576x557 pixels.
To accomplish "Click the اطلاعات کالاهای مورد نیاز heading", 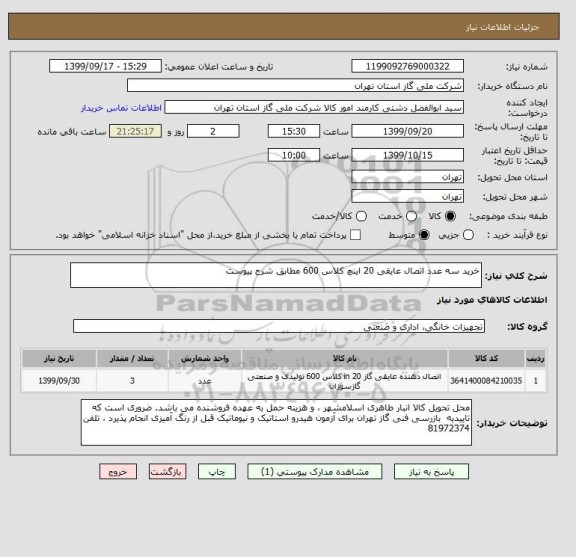I will coord(492,300).
